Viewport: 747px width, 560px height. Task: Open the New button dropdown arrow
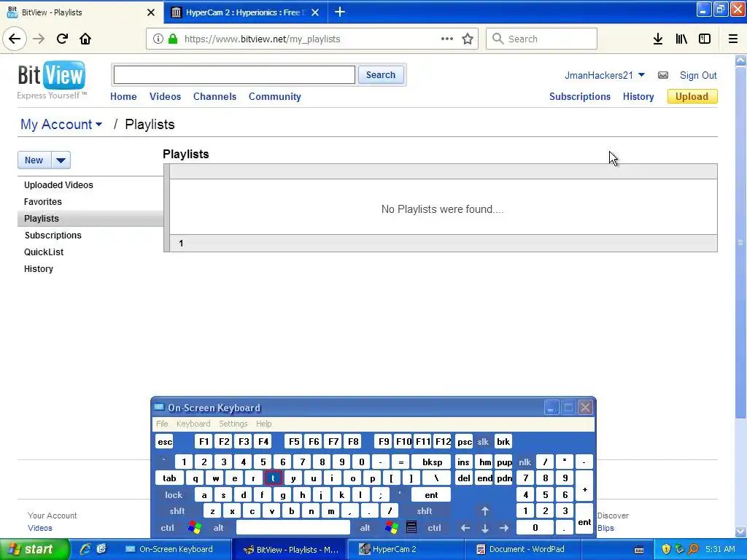click(61, 160)
